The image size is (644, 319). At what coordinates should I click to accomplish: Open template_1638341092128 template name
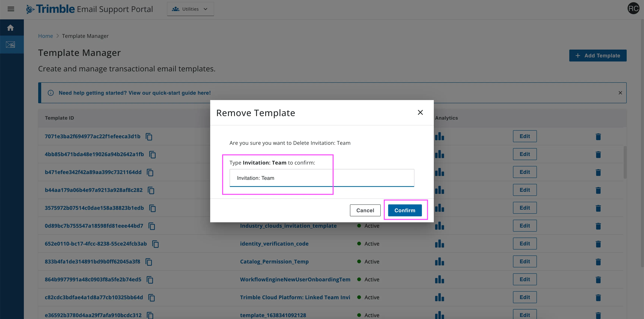point(273,315)
